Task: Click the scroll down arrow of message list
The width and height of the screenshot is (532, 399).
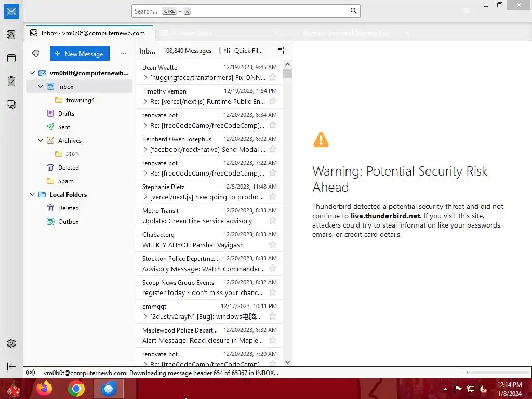Action: [288, 362]
